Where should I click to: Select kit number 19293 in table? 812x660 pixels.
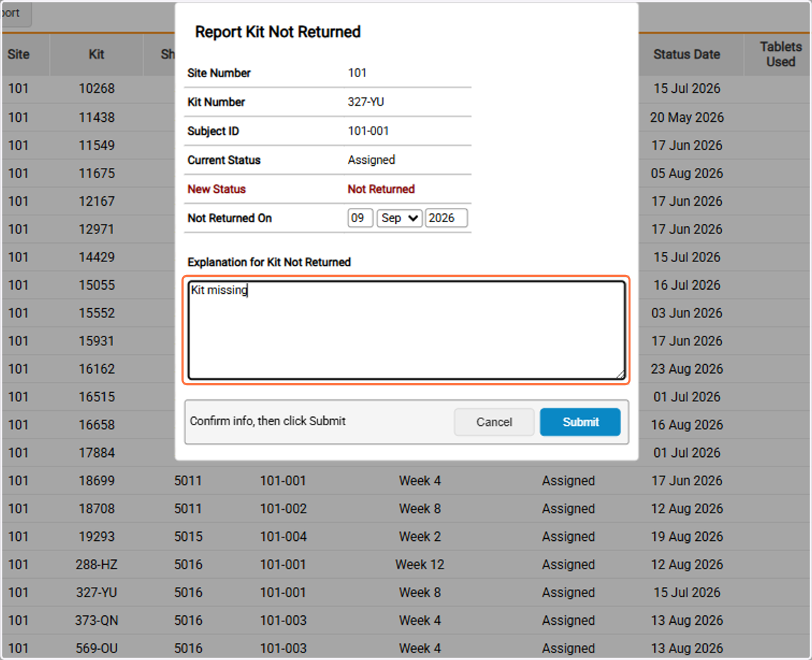click(97, 537)
